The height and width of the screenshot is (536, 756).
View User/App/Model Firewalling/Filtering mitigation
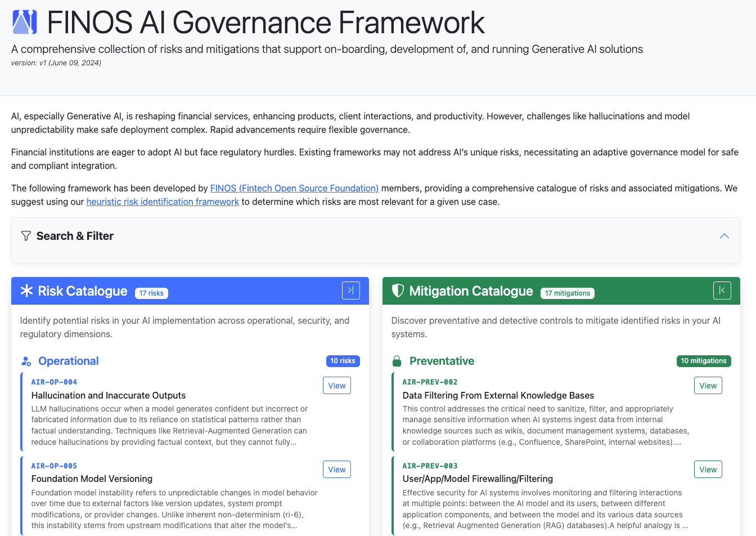[708, 470]
